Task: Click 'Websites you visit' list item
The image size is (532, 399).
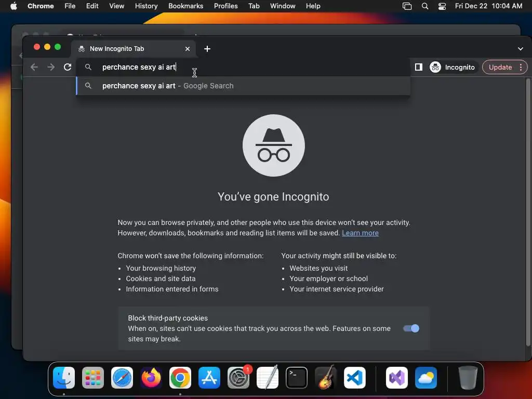Action: pos(318,268)
